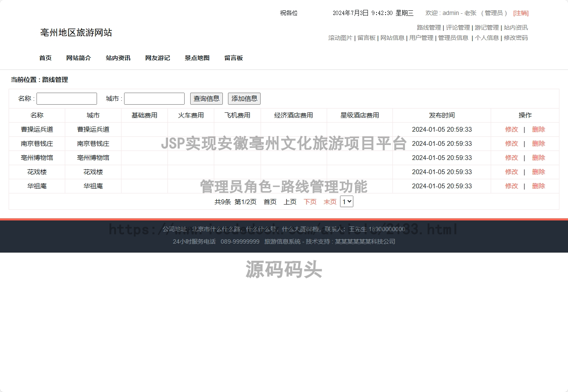This screenshot has width=568, height=392.
Task: Click the 基础费用 column header
Action: (x=144, y=115)
